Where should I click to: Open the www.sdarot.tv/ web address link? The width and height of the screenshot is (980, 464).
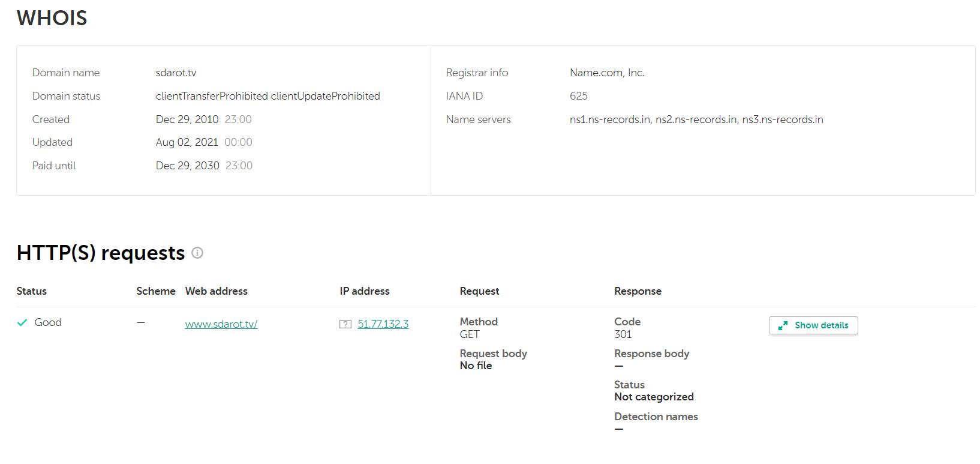[x=221, y=324]
